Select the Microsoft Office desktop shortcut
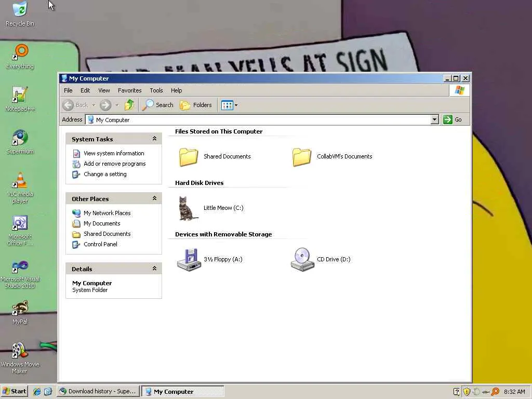 [x=20, y=230]
